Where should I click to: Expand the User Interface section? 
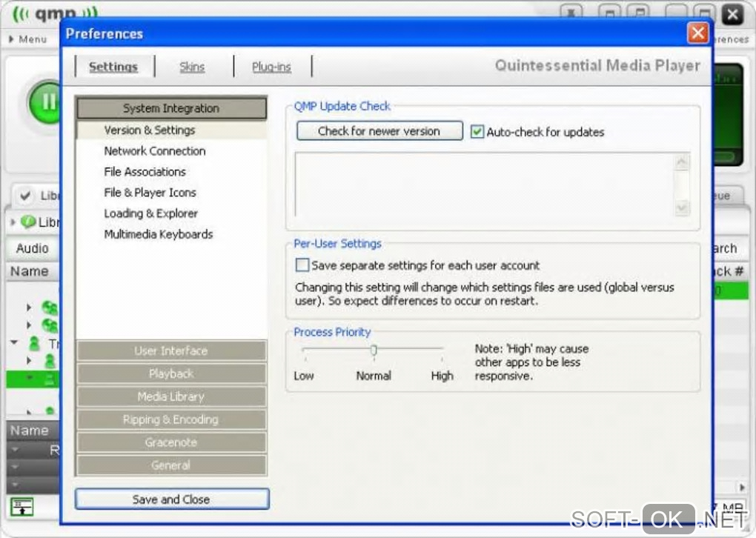[x=171, y=351]
